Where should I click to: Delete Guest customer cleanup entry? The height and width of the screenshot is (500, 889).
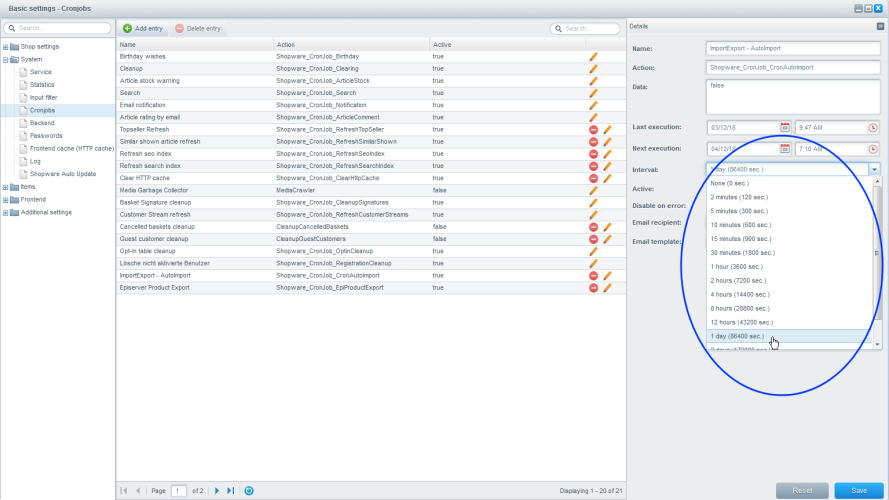(593, 239)
